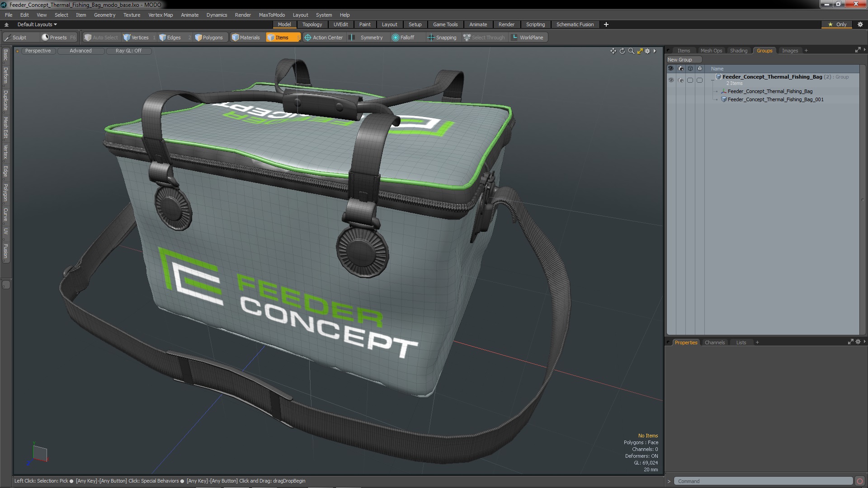
Task: Select Feeder_Concept_Thermal_Fishing_Bag locator item
Action: point(770,91)
